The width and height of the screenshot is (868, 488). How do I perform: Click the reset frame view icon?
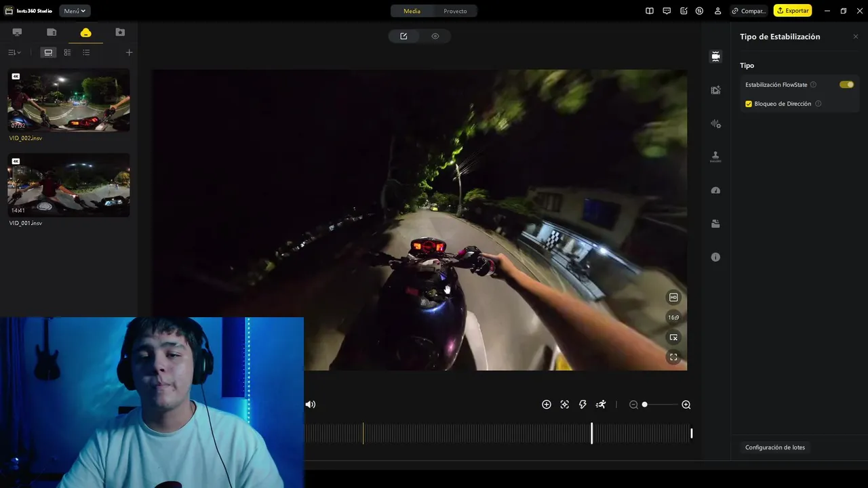673,337
